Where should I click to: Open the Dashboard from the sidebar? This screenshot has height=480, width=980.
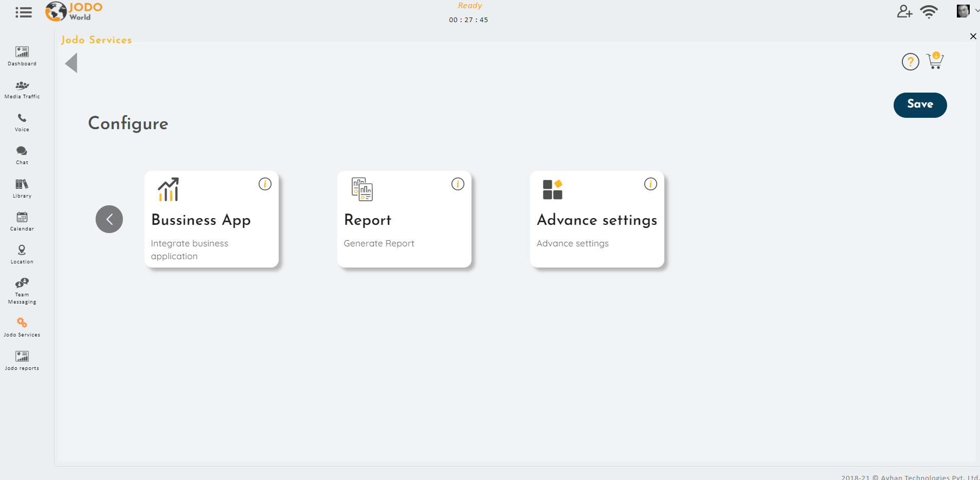22,56
